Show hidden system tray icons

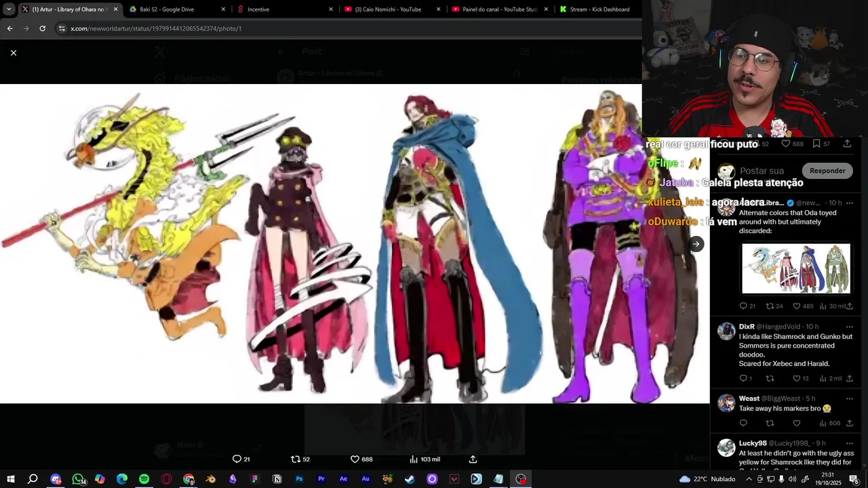coord(748,479)
